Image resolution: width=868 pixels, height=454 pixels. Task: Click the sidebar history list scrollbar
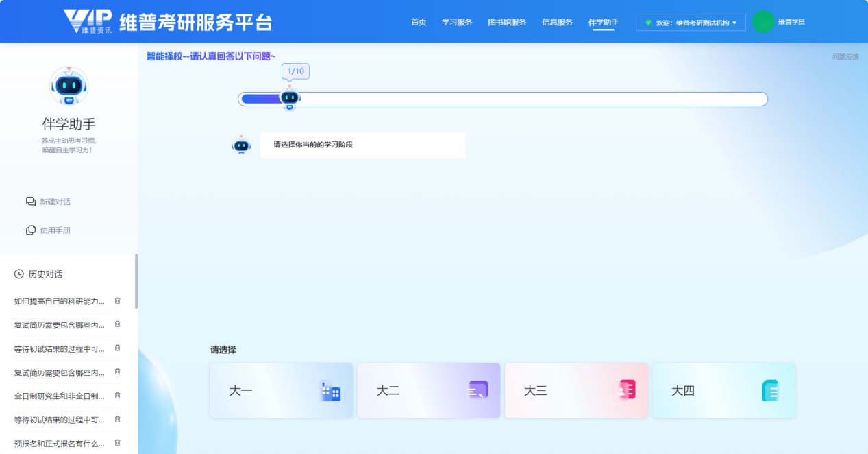136,281
